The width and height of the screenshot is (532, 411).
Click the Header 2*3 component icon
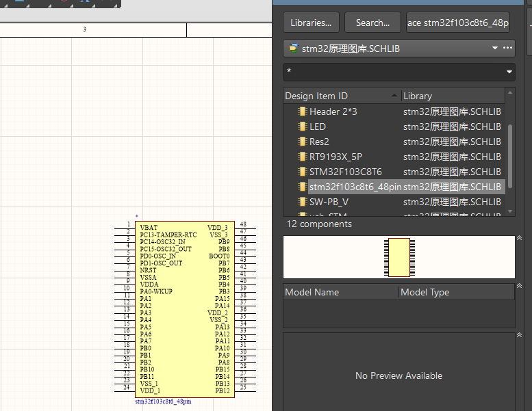click(x=302, y=111)
